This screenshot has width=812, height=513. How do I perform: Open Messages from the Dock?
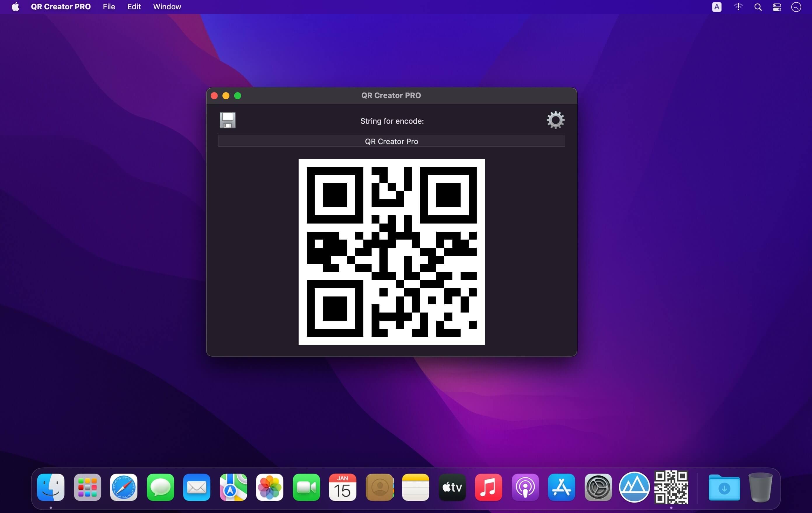point(161,487)
